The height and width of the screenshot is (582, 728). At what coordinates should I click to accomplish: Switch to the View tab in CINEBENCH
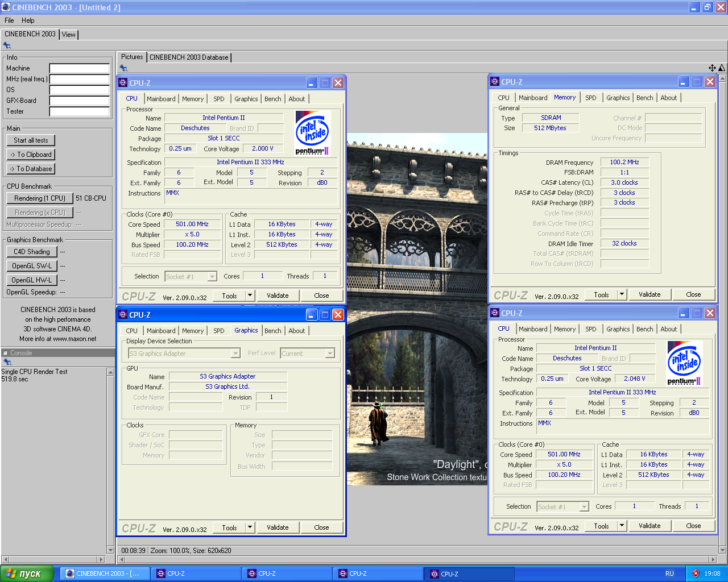coord(69,35)
